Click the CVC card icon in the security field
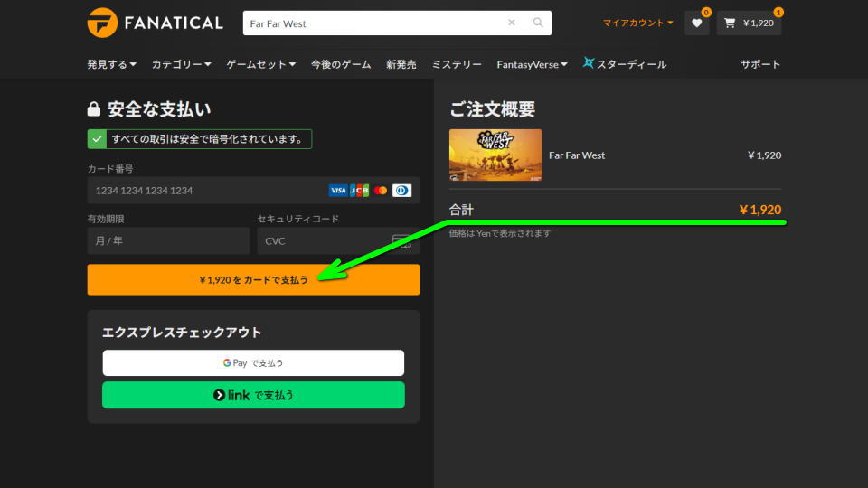 (401, 241)
